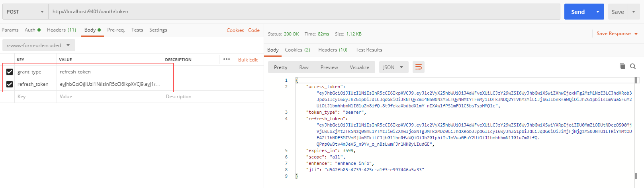Click the empty Value placeholder field
Viewport: 644px width, 188px height.
pyautogui.click(x=110, y=97)
